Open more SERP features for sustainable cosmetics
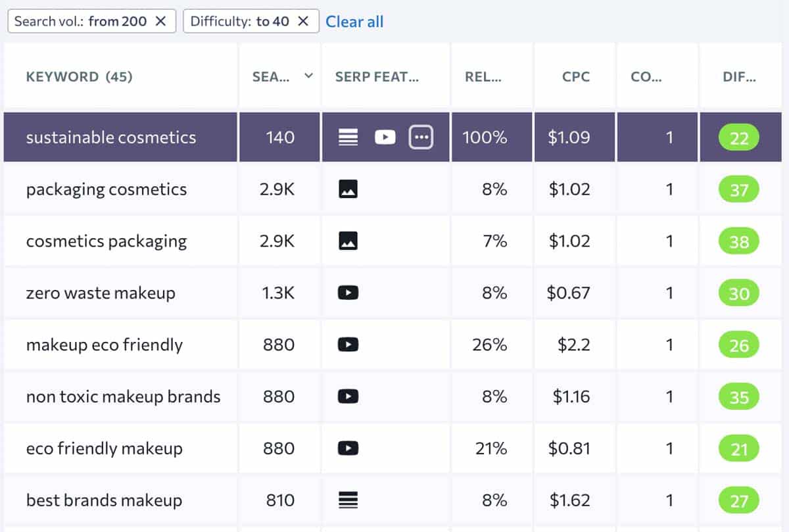 click(x=421, y=137)
